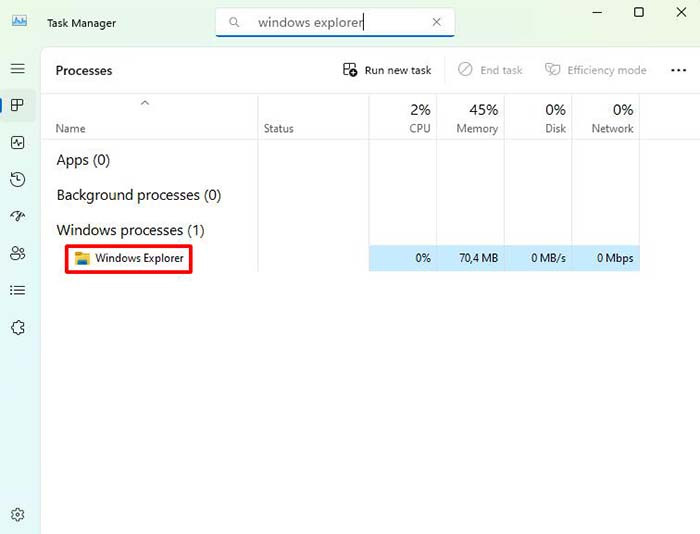Open the Startup apps page icon
This screenshot has width=700, height=534.
pyautogui.click(x=17, y=216)
